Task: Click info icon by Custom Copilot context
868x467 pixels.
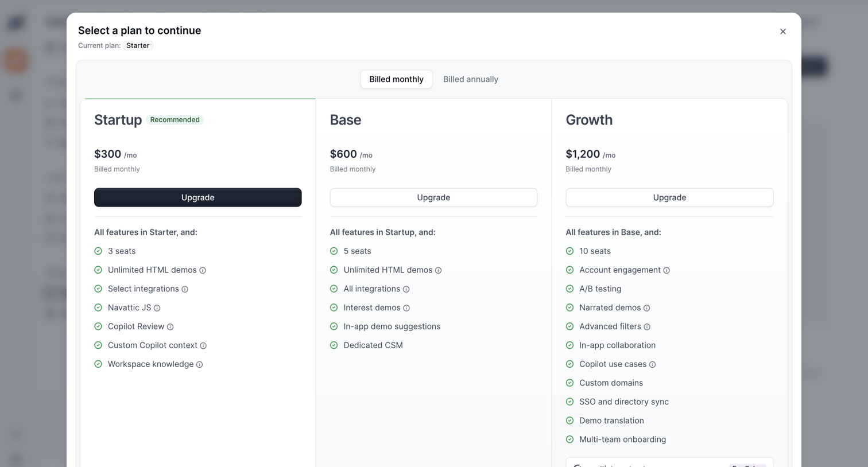Action: [x=203, y=346]
